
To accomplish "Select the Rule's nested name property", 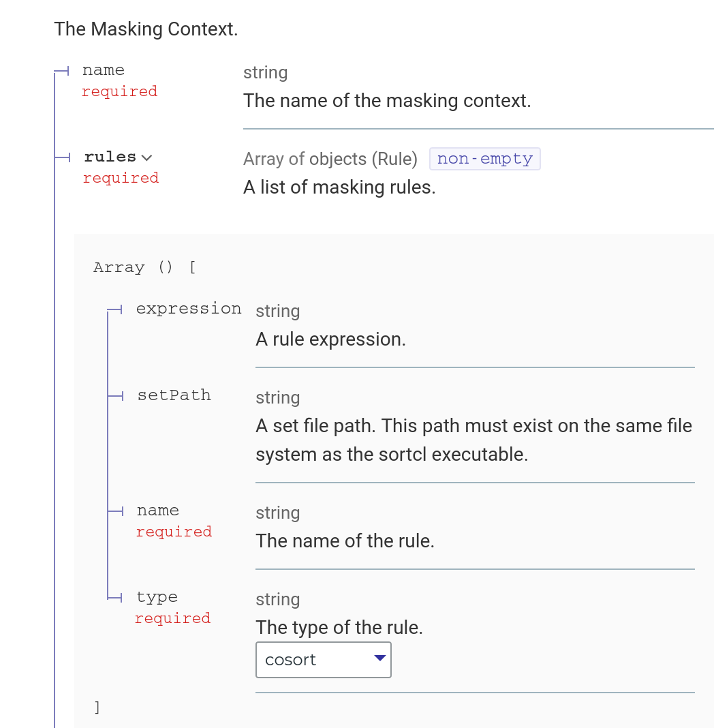I will (158, 511).
